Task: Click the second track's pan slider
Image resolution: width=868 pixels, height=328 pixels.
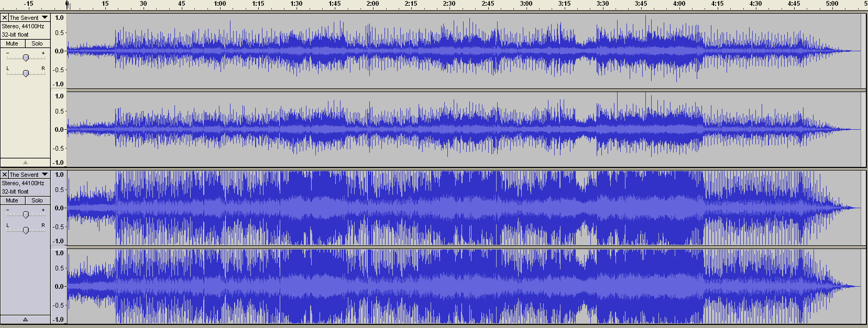Action: 26,230
